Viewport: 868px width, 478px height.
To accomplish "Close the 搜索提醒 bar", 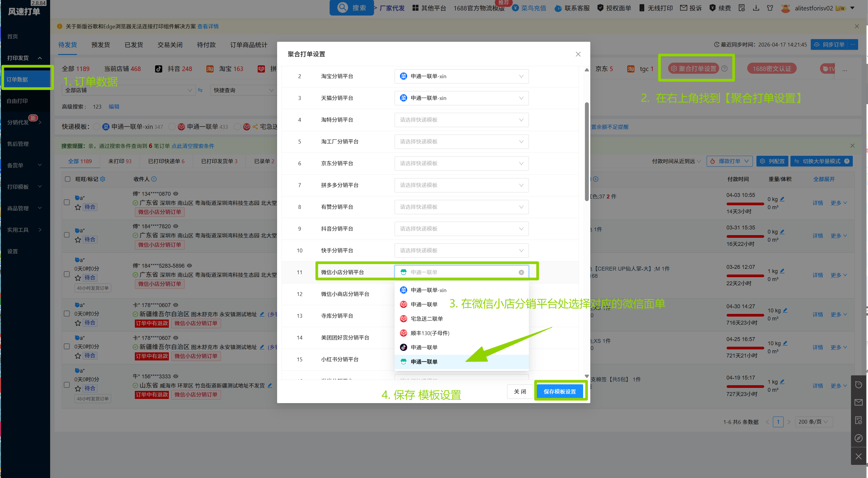I will click(x=852, y=146).
